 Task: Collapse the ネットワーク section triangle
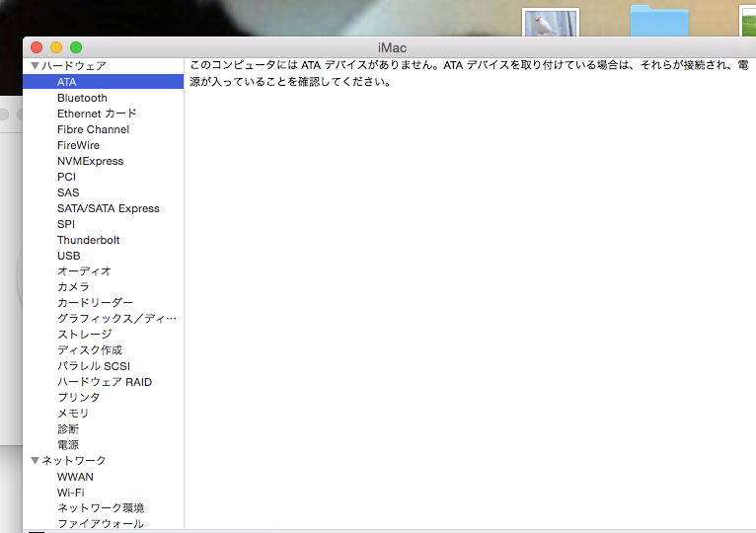36,461
